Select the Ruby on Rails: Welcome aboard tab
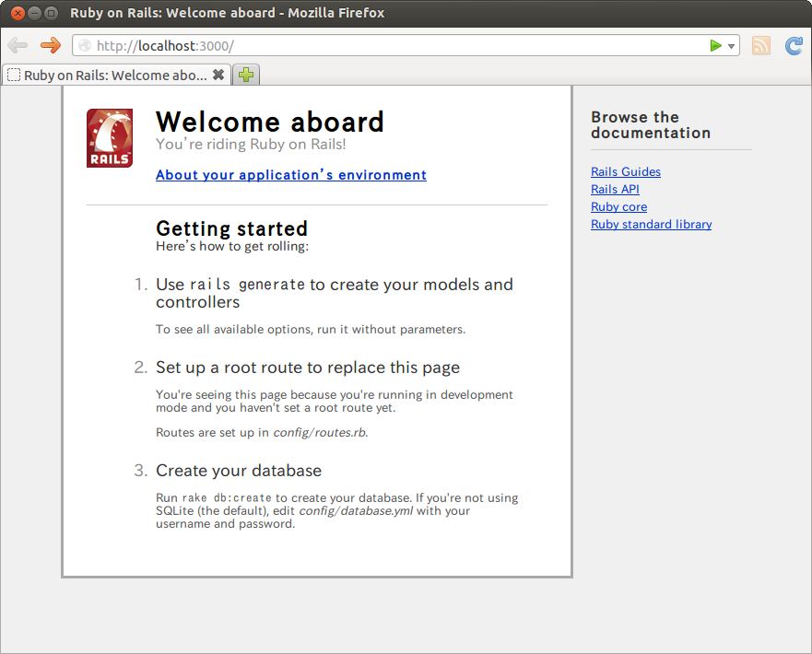 point(109,76)
